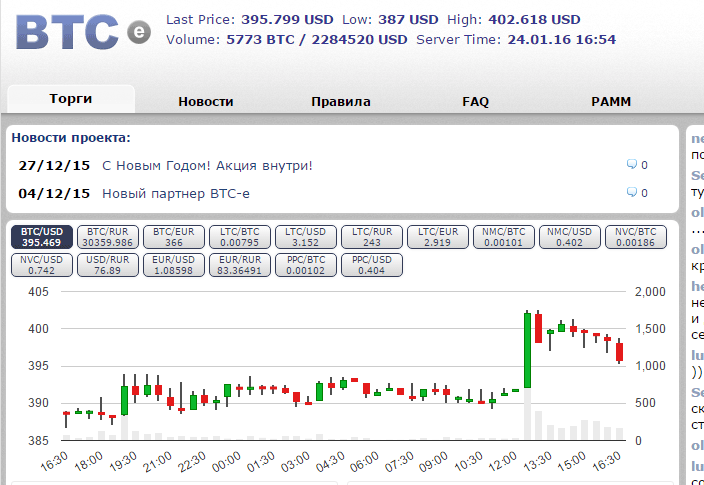Select the BTC/RUR pair button
704x485 pixels.
108,237
